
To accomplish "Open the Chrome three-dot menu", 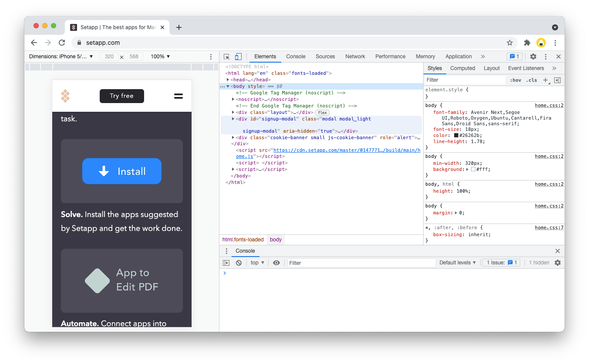I will point(555,43).
